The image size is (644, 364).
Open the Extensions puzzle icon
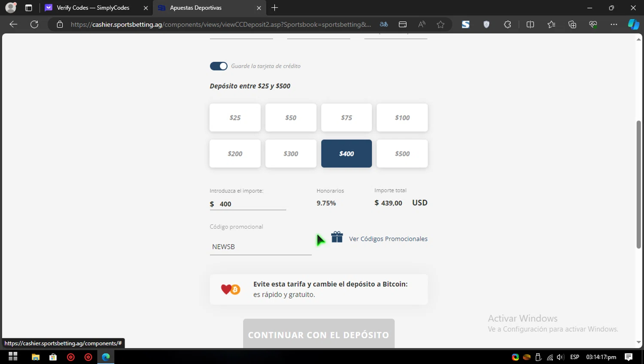click(x=507, y=24)
